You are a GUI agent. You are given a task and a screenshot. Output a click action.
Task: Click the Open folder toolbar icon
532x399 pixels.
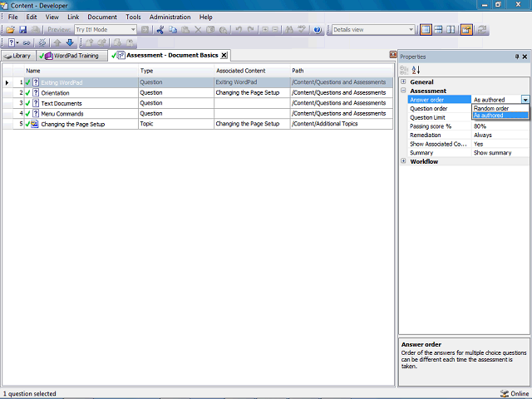click(x=11, y=30)
